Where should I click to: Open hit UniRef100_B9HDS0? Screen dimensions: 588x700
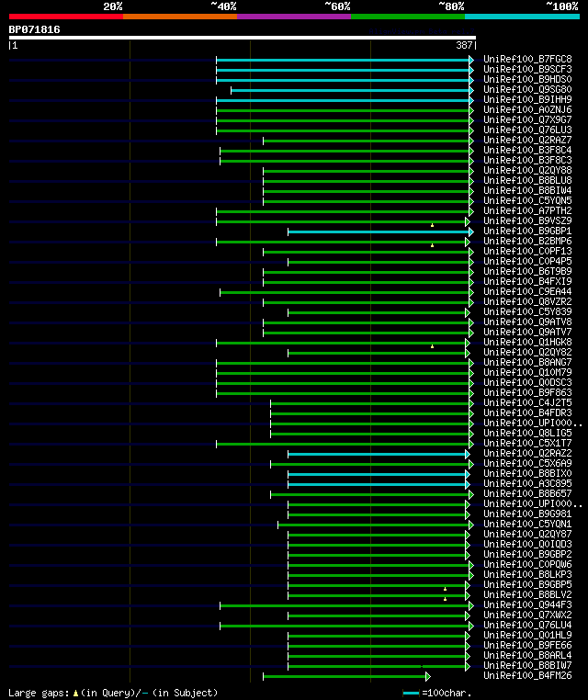[x=527, y=80]
